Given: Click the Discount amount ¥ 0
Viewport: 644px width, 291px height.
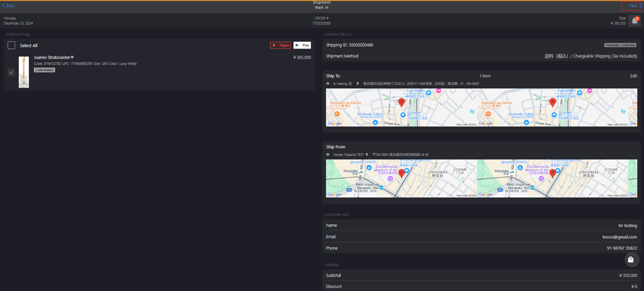Looking at the screenshot, I should pos(634,287).
